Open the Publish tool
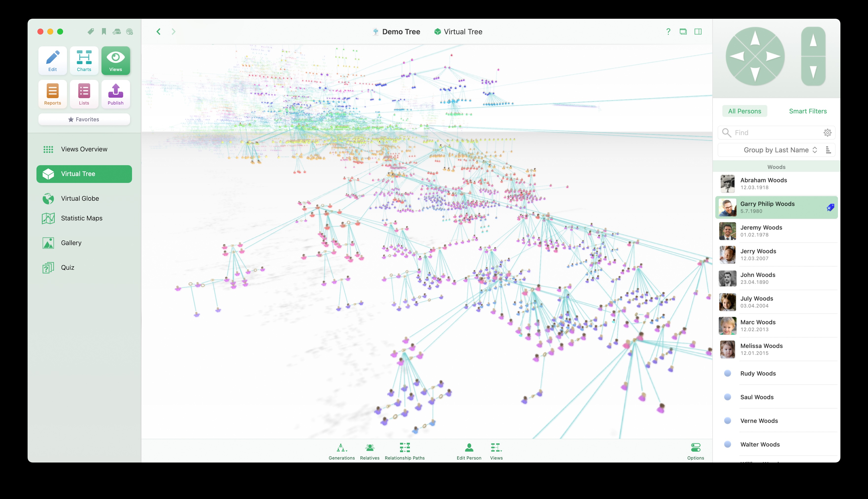 (x=115, y=94)
